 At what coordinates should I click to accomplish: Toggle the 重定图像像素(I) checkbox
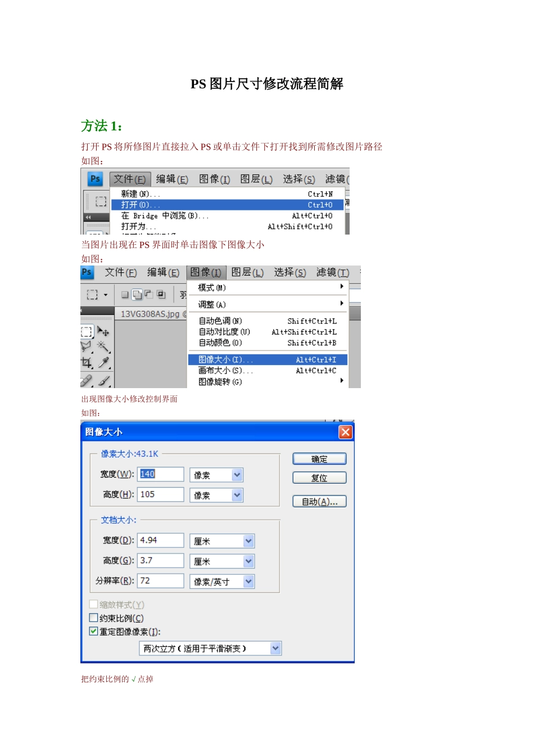[94, 631]
